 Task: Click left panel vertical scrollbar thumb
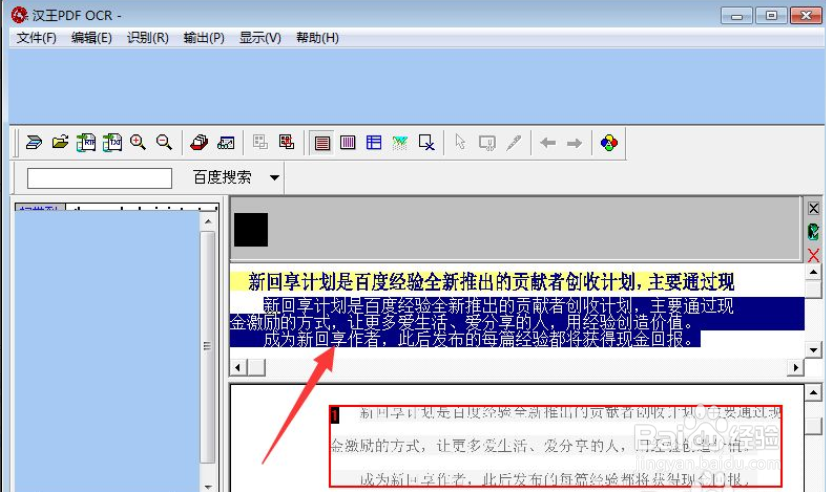(208, 347)
